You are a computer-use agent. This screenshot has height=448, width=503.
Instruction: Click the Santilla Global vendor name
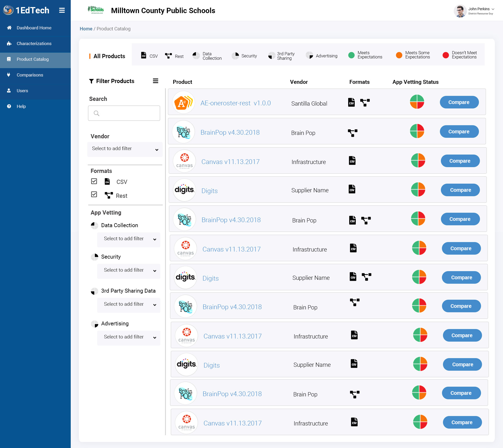309,103
